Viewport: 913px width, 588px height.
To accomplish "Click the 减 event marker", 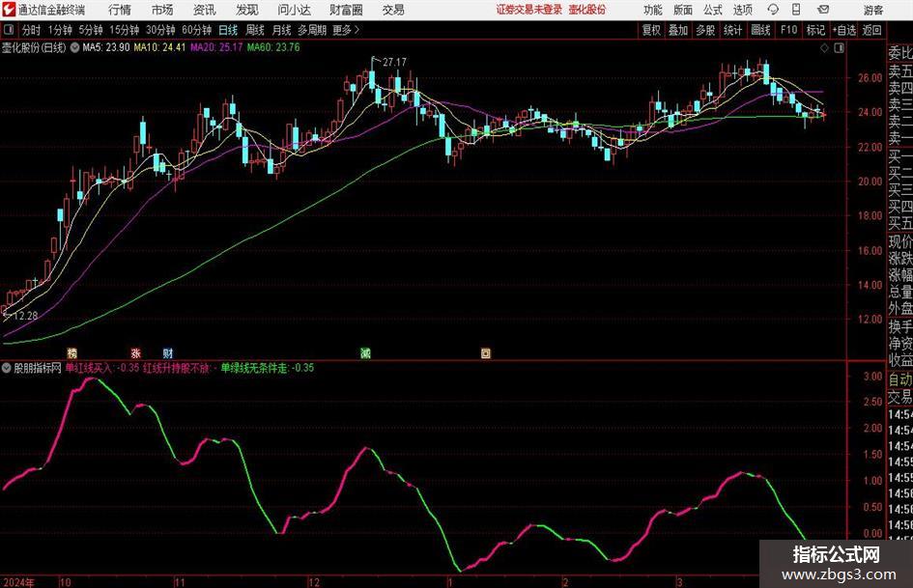I will pyautogui.click(x=365, y=352).
